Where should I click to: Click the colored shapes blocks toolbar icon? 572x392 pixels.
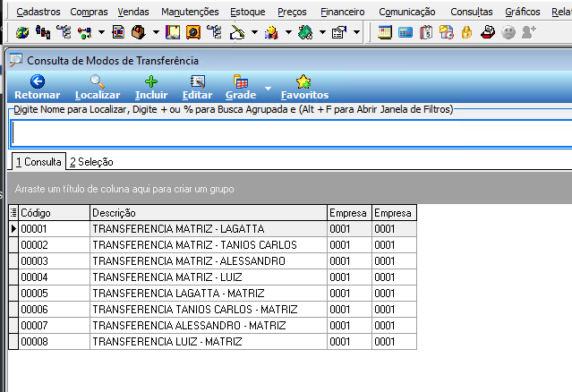[x=271, y=32]
